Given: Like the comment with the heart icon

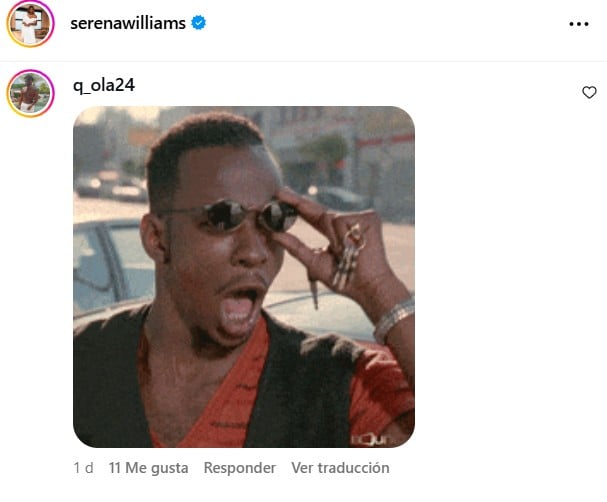Looking at the screenshot, I should pos(589,93).
